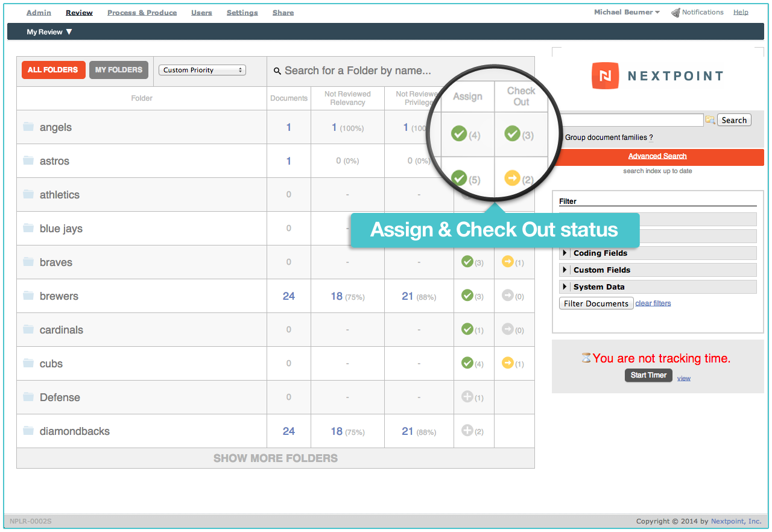Click the magnifying glass in folder search bar
772x532 pixels.
pos(277,71)
